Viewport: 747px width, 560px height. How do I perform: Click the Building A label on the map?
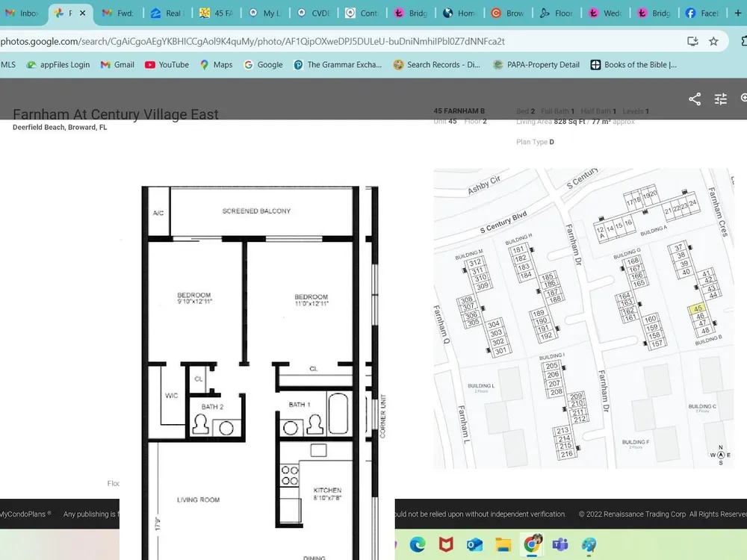[654, 231]
